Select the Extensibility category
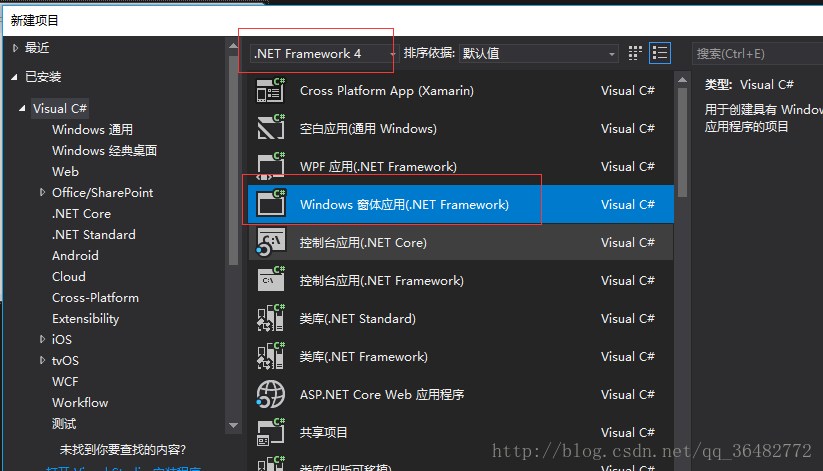This screenshot has width=823, height=471. (x=86, y=318)
